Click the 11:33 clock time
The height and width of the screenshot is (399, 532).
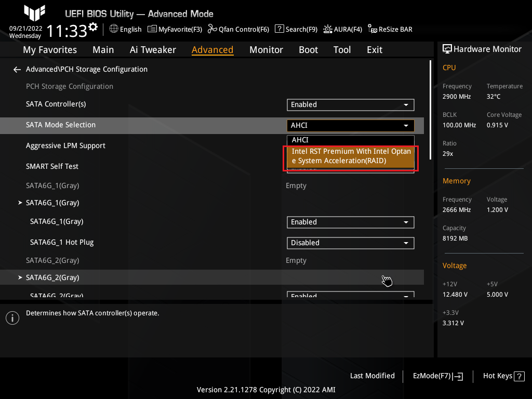click(x=67, y=31)
